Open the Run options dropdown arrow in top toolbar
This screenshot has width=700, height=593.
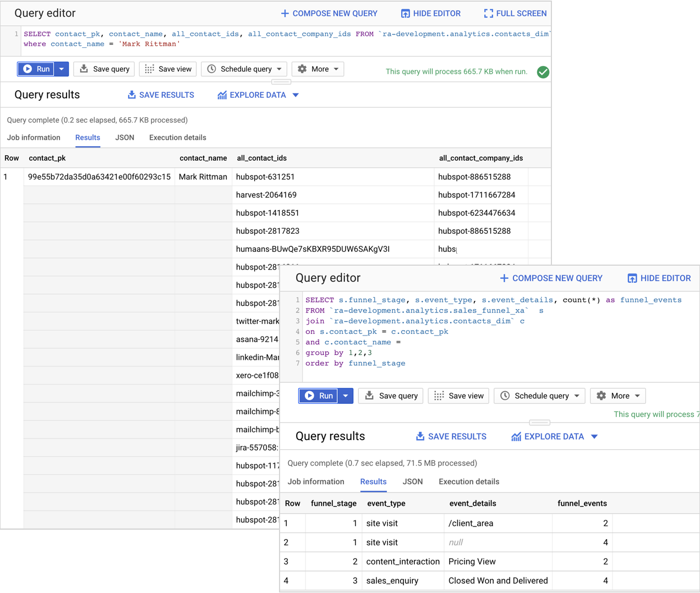click(62, 69)
